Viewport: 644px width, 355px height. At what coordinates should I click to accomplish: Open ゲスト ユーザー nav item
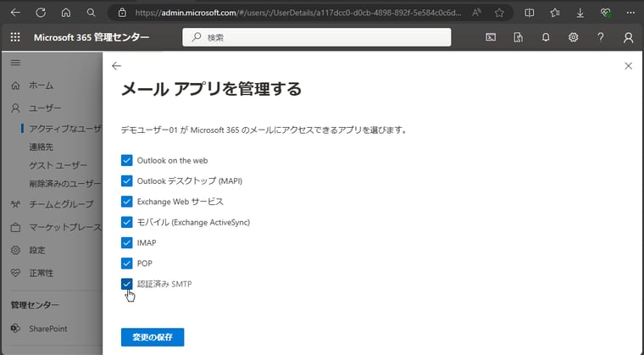point(58,165)
